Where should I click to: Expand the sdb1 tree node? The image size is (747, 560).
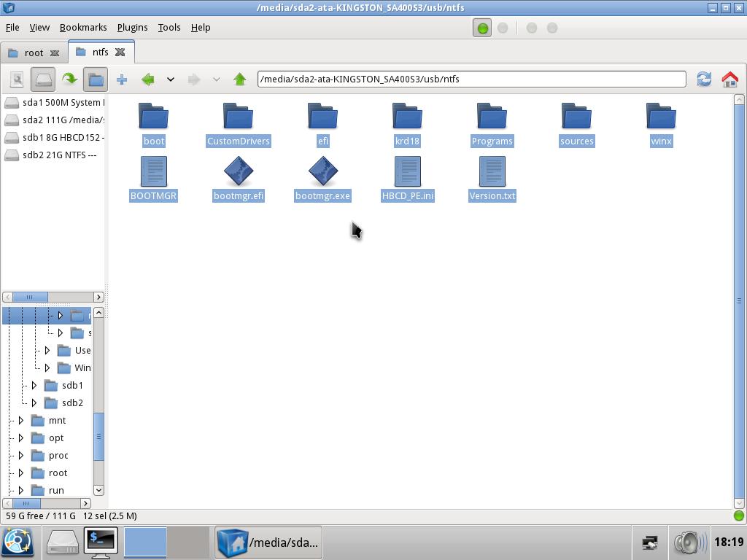point(34,385)
